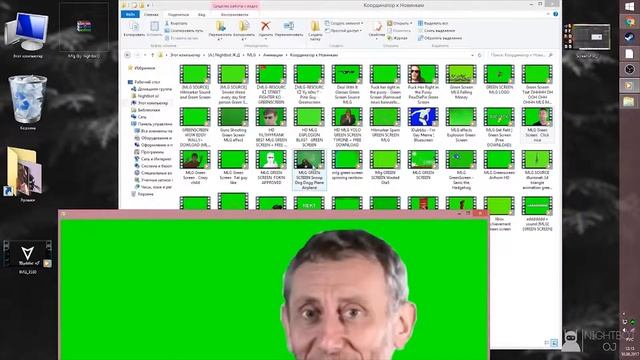
Task: Click the Explorer search field
Action: pyautogui.click(x=521, y=55)
